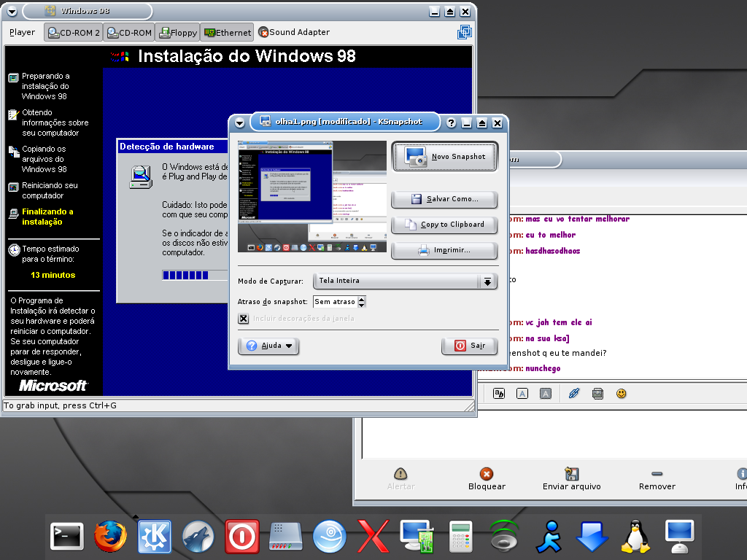The width and height of the screenshot is (747, 560).
Task: Click Alertar in chat window
Action: 400,479
